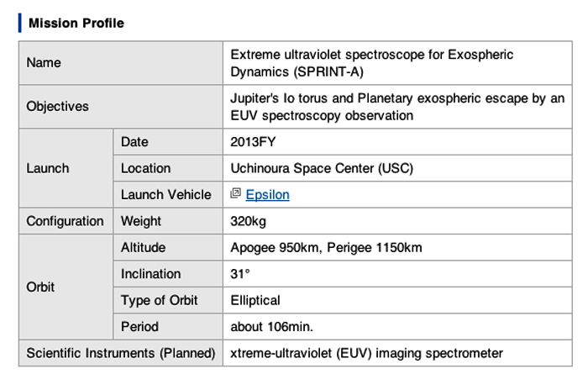
Task: Select the Elliptical orbit type value
Action: click(255, 300)
